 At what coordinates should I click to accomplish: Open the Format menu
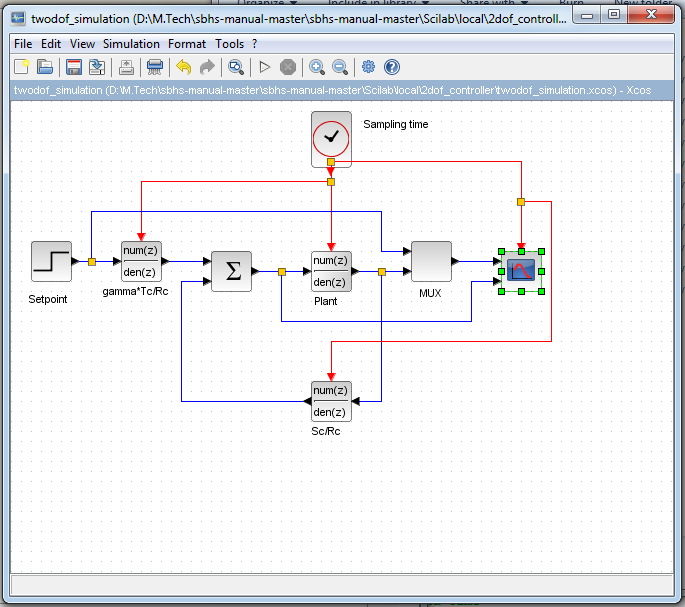tap(187, 44)
